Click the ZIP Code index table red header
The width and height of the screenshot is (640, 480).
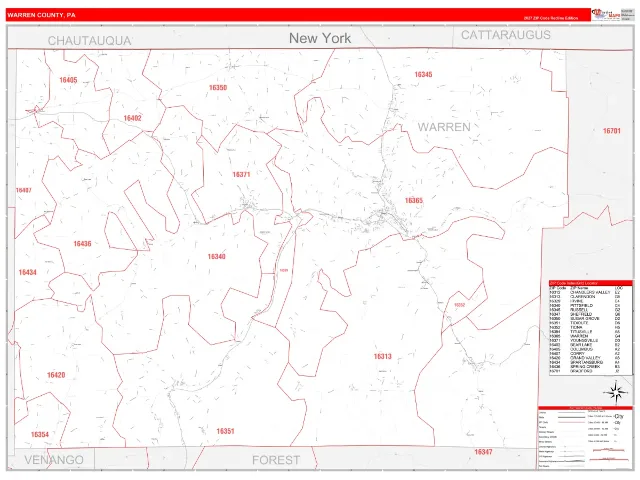[591, 283]
